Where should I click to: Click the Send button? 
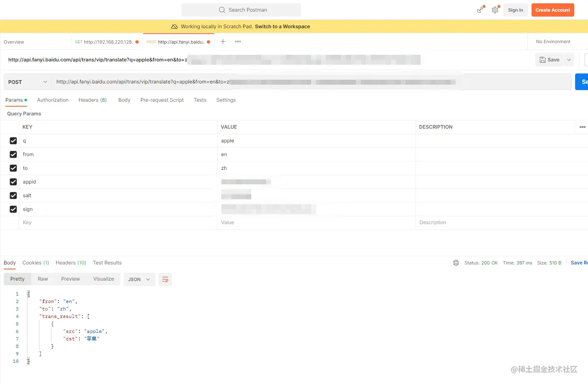tap(582, 82)
